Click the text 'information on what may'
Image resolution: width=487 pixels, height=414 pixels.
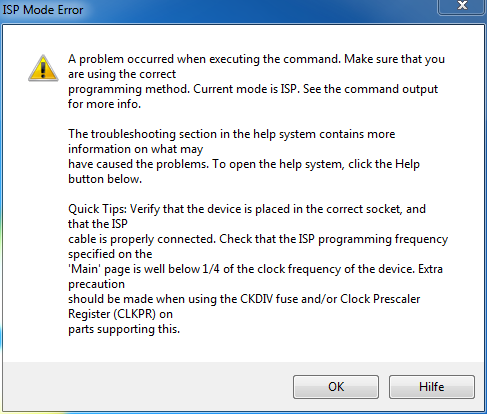coord(136,149)
